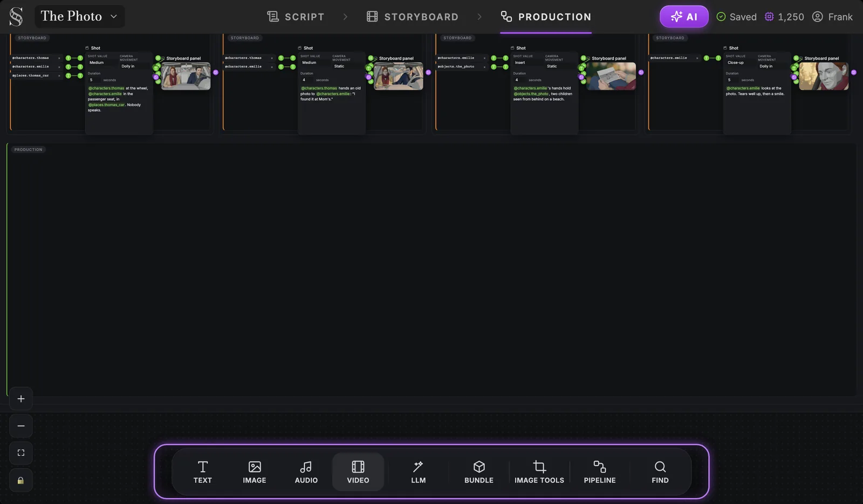Select the Pipeline tool
This screenshot has width=863, height=504.
600,472
